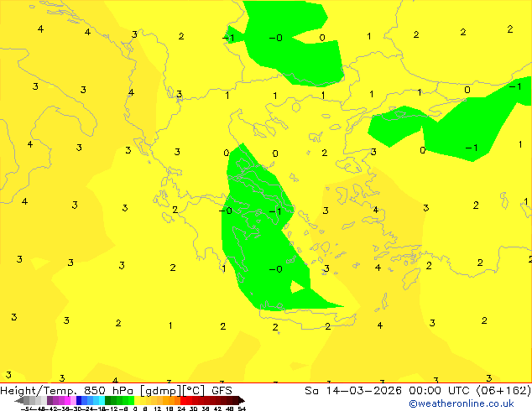The image size is (532, 411).
Task: Click the 'Height/Temp. 850 hPa' title text
Action: pos(66,391)
